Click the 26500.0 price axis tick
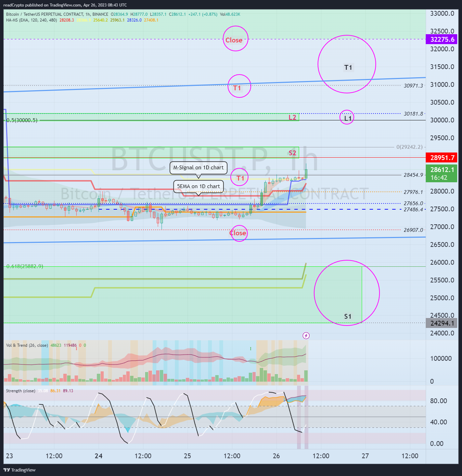This screenshot has width=462, height=476. click(x=442, y=245)
